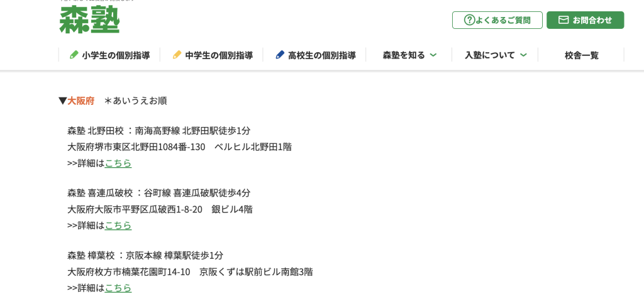Screen dimensions: 644x306
Task: Click the 大阪府 heading text
Action: (x=81, y=101)
